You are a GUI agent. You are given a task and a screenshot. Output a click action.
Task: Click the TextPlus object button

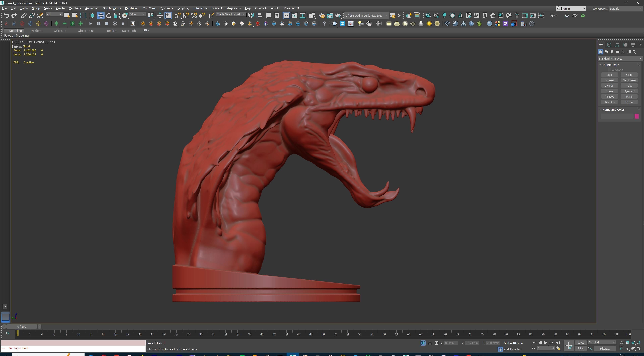pos(609,102)
